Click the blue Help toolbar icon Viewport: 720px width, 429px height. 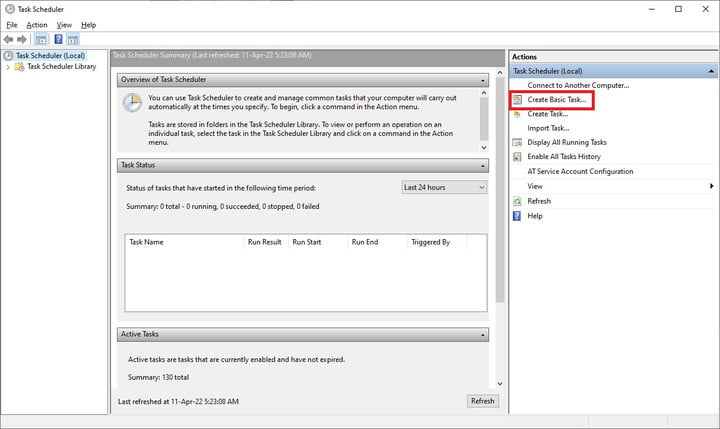click(x=58, y=39)
